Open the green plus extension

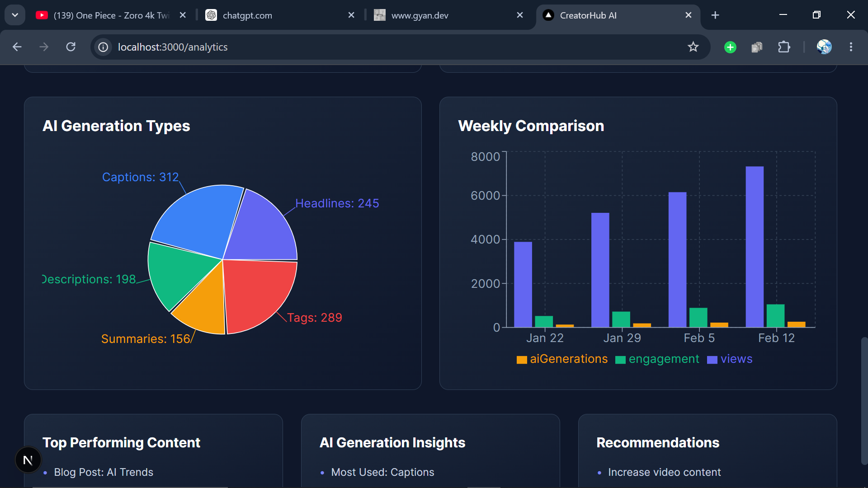[x=730, y=47]
